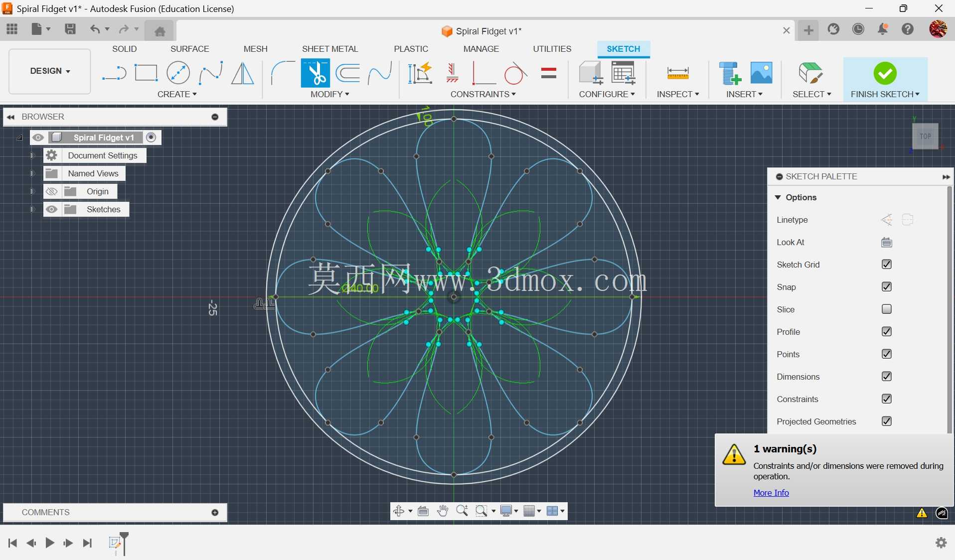Click the Undo arrow
The image size is (955, 560).
(x=95, y=29)
